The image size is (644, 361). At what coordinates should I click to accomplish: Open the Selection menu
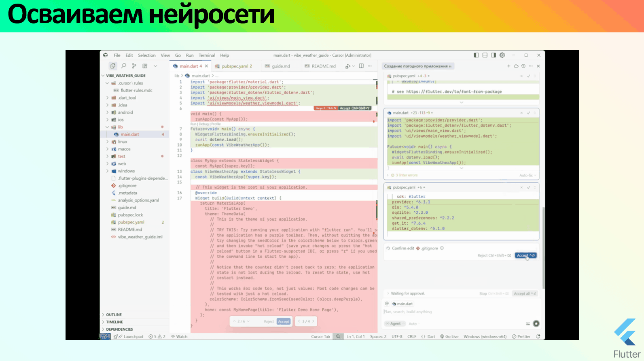146,55
